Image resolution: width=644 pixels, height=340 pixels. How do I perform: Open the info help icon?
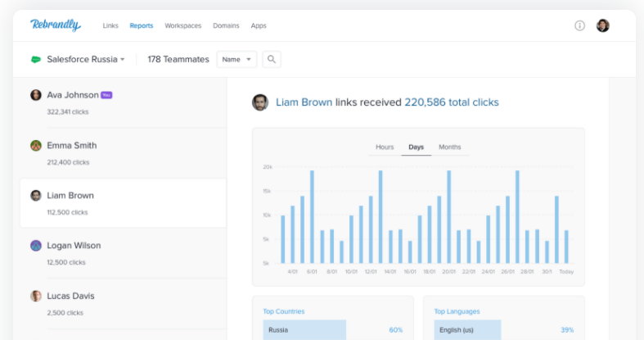(579, 25)
